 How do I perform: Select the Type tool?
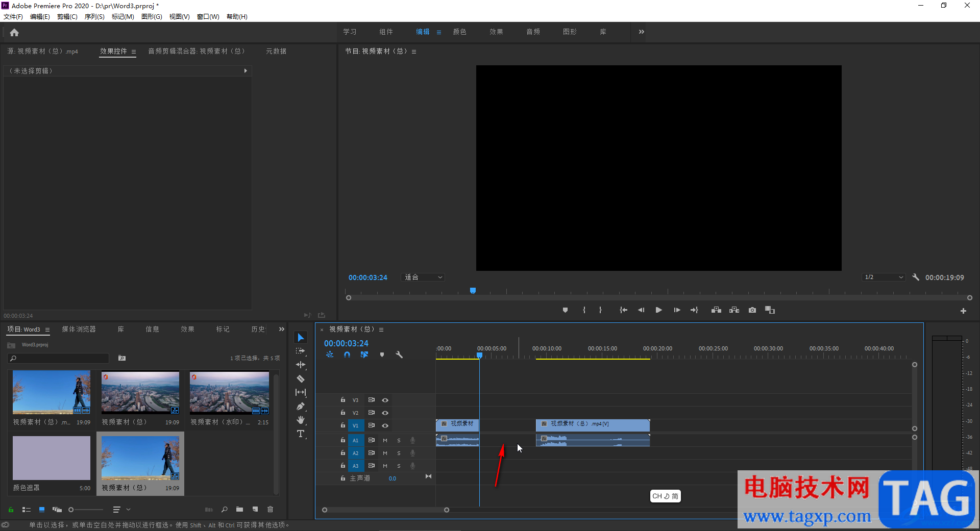click(301, 434)
